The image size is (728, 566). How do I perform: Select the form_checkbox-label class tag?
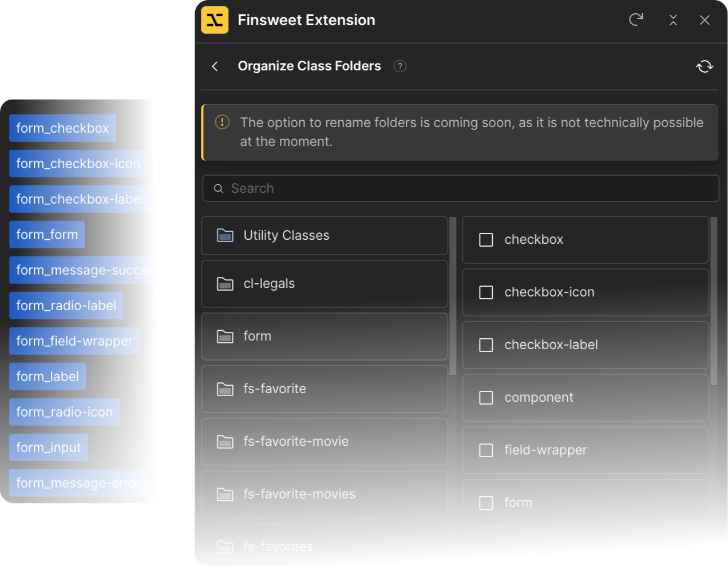click(80, 199)
